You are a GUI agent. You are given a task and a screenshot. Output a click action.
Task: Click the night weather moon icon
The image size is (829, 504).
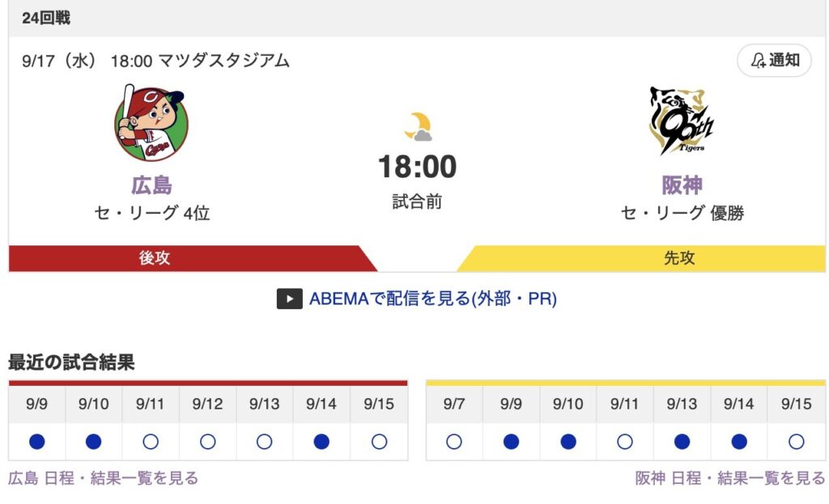click(418, 126)
